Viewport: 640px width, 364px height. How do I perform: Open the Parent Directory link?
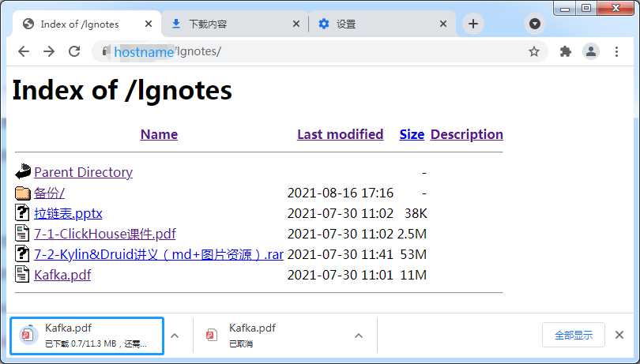[x=83, y=172]
